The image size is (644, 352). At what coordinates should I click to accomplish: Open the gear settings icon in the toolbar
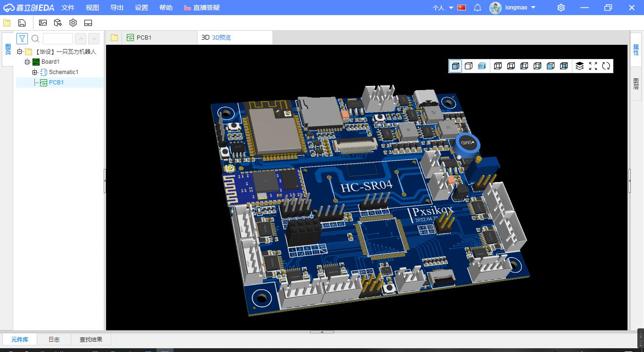pyautogui.click(x=73, y=23)
